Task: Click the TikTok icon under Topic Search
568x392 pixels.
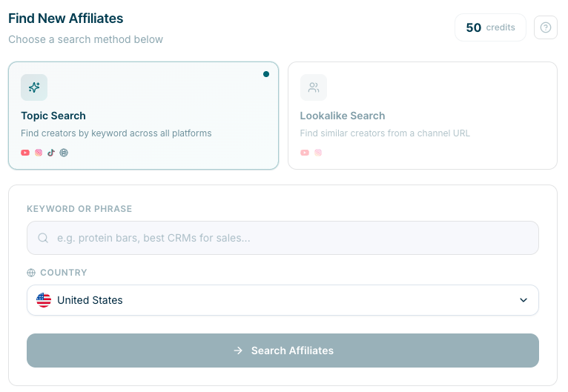Action: point(51,153)
